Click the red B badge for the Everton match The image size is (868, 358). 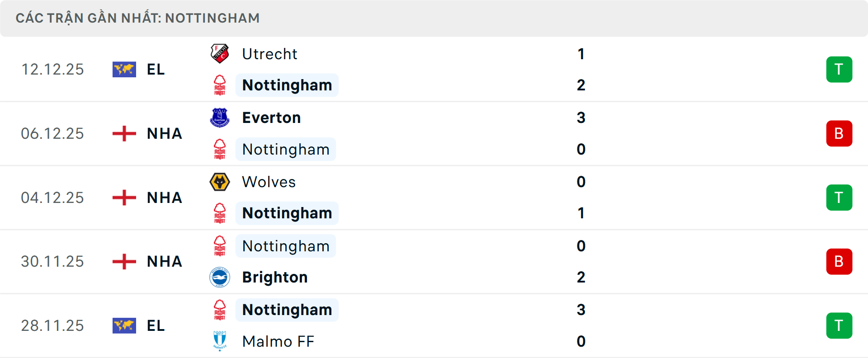839,133
